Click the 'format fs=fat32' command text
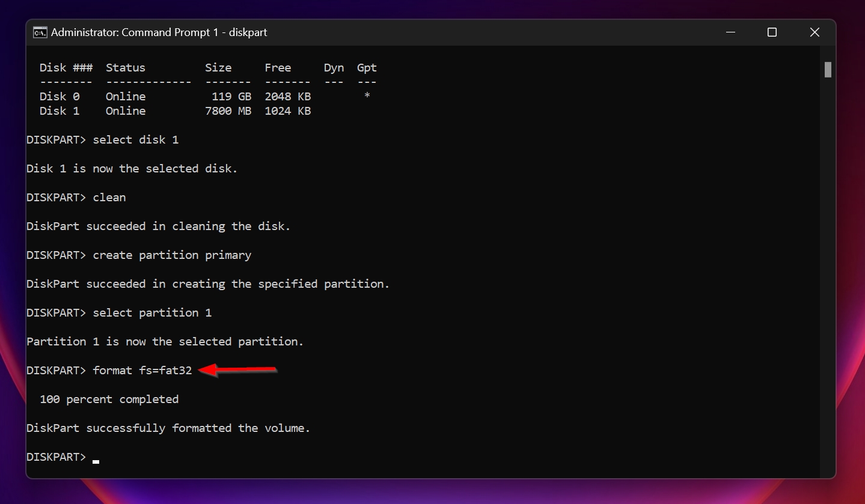This screenshot has width=865, height=504. pyautogui.click(x=142, y=371)
